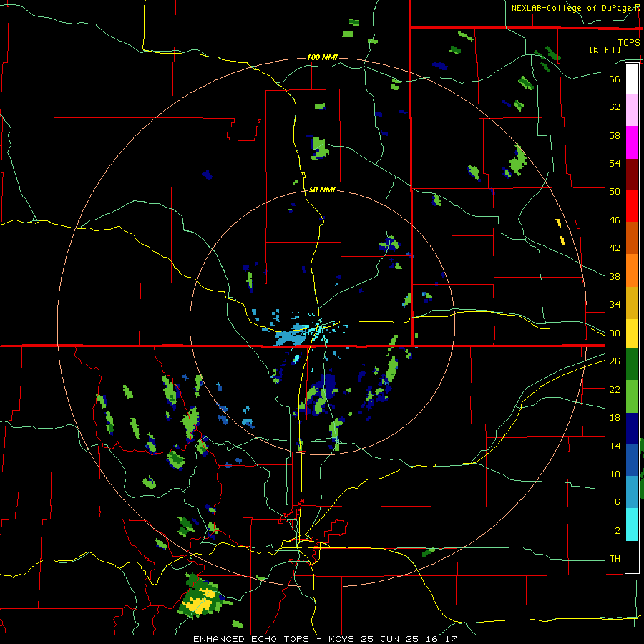Image resolution: width=644 pixels, height=644 pixels.
Task: Click the 'TOPS' legend heading
Action: tap(629, 42)
